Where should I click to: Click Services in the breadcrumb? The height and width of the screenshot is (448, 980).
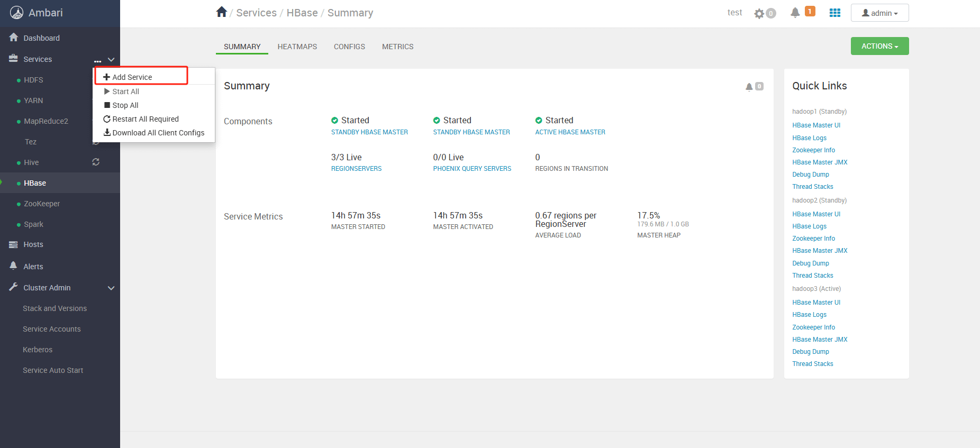[256, 13]
